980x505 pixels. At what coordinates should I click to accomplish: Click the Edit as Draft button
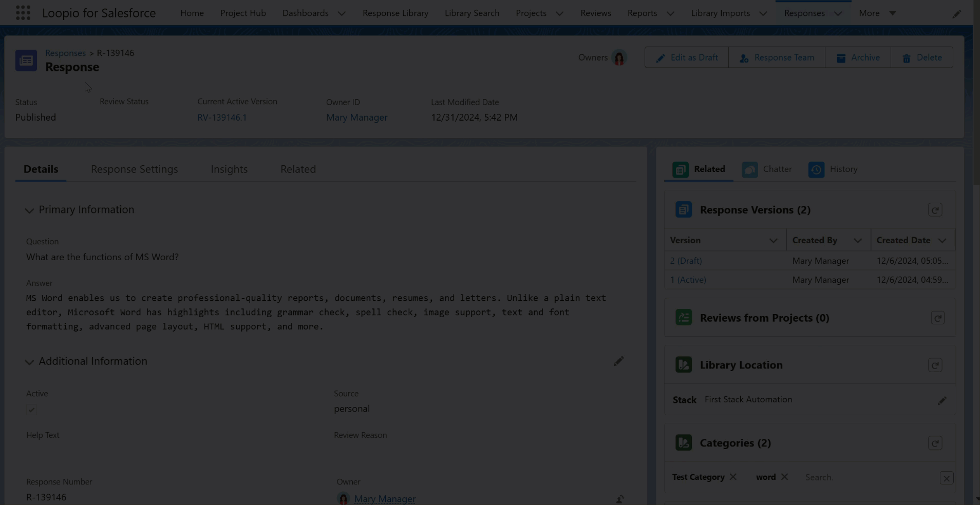(x=687, y=57)
